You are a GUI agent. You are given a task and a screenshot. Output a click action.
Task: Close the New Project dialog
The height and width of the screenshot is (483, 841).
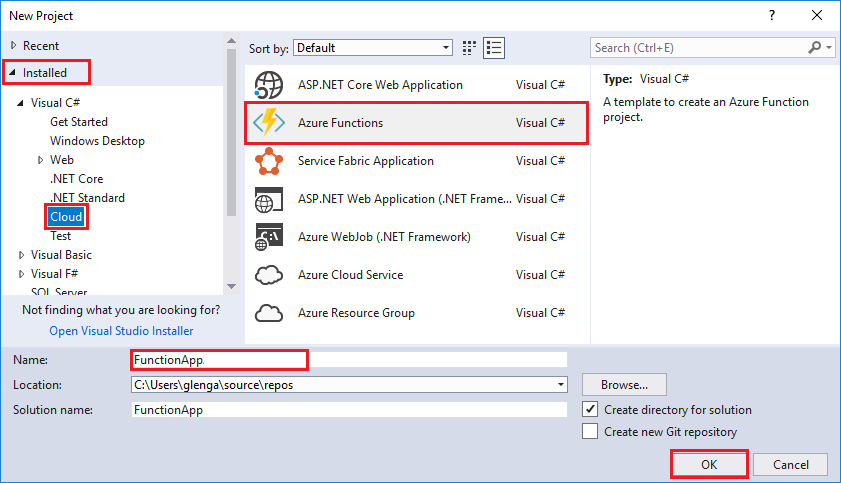[817, 15]
